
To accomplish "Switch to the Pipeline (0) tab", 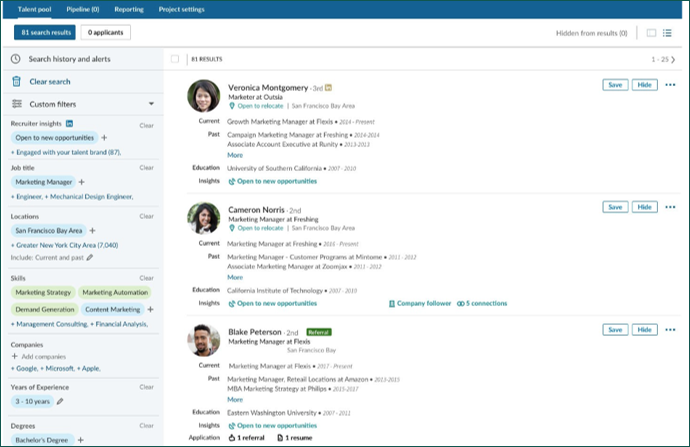I will [82, 8].
